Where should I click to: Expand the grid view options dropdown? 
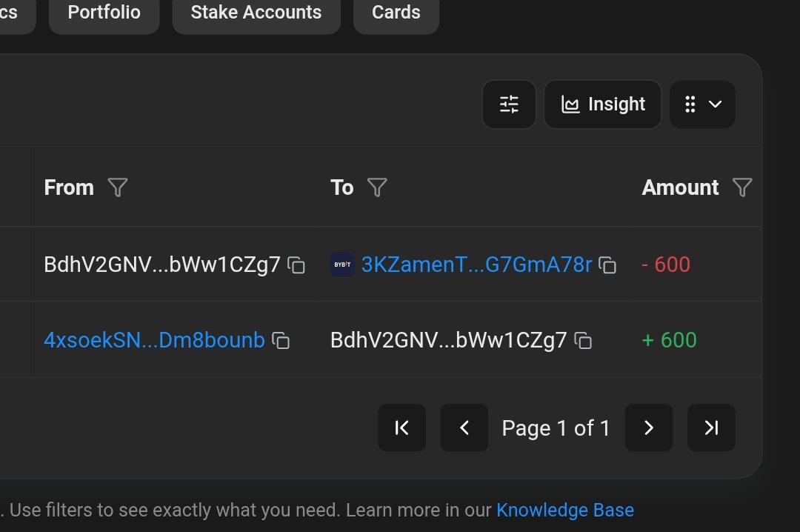tap(702, 104)
